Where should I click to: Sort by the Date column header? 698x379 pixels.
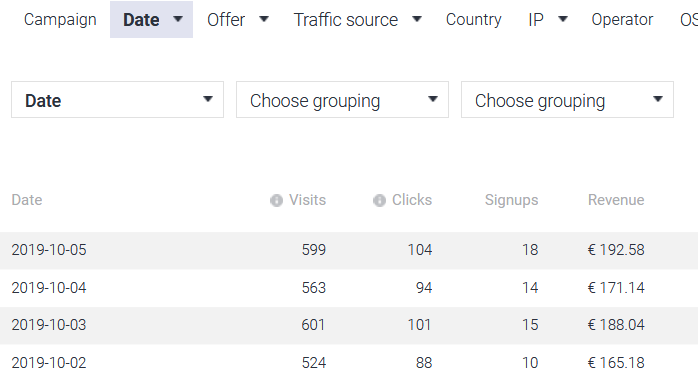[x=27, y=200]
